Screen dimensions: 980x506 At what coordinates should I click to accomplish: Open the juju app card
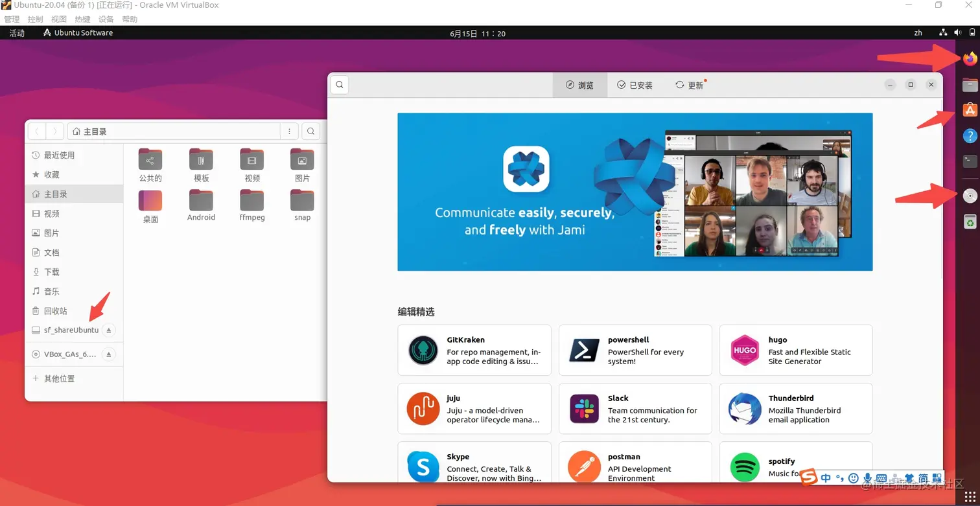click(x=474, y=408)
